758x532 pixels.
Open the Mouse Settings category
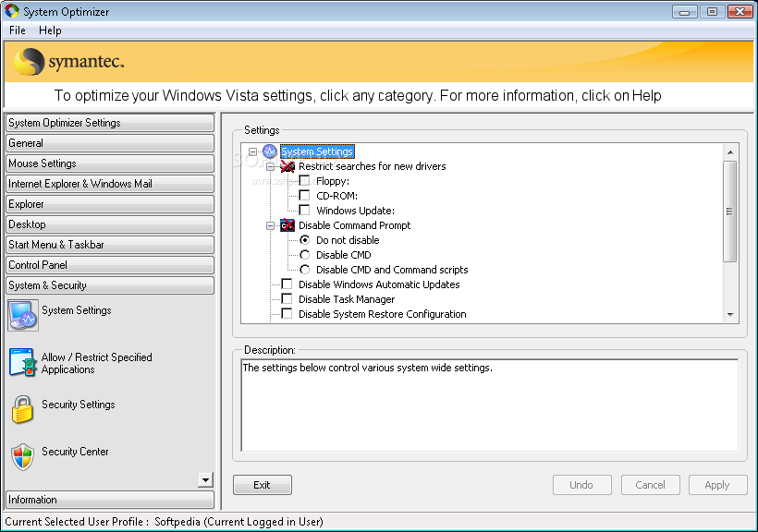tap(110, 163)
